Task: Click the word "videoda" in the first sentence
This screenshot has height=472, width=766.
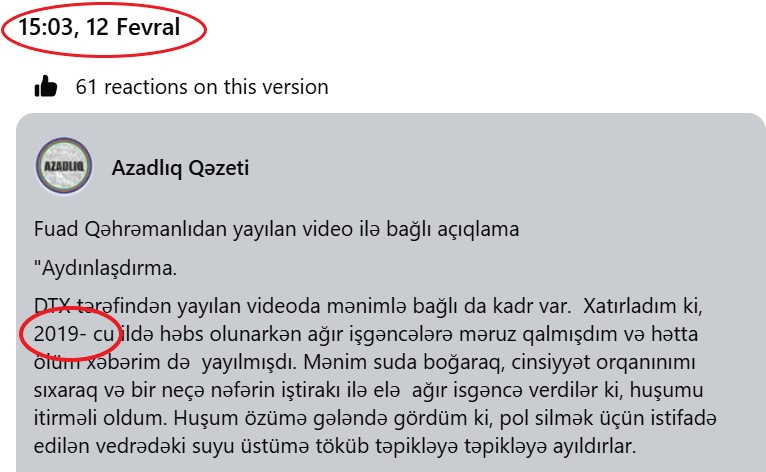Action: (x=283, y=306)
